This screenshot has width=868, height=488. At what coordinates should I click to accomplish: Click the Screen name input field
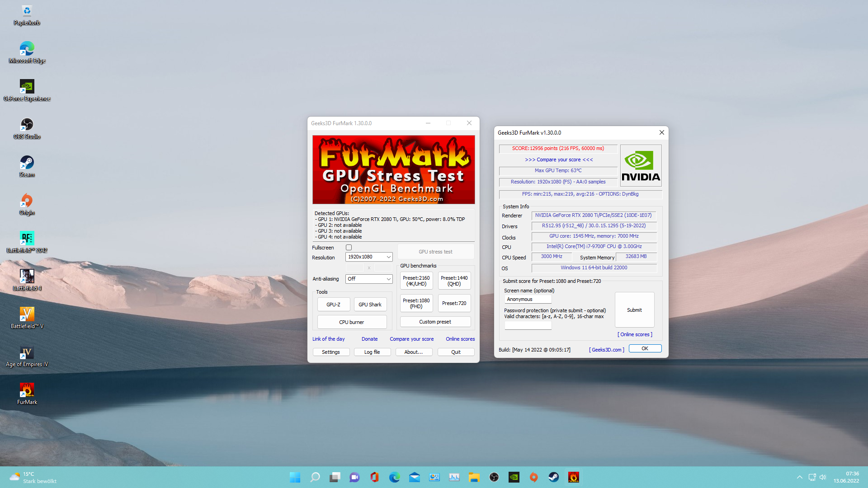[528, 299]
